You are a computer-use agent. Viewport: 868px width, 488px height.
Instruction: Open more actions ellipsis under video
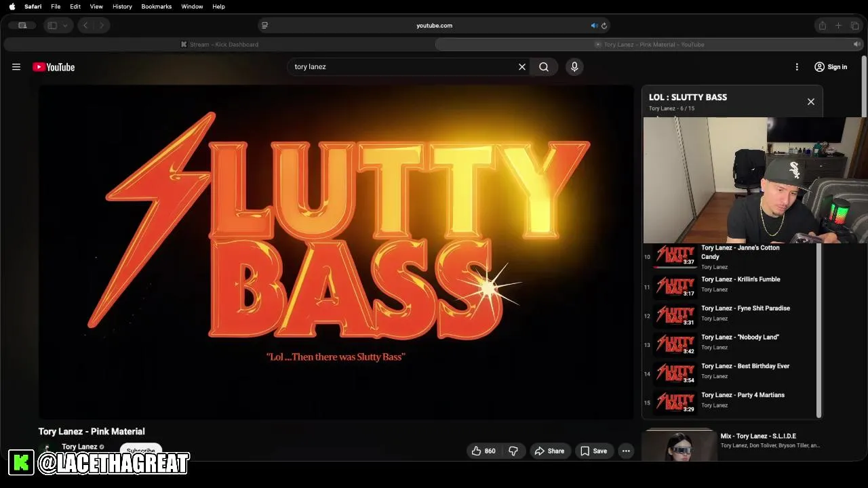tap(626, 451)
